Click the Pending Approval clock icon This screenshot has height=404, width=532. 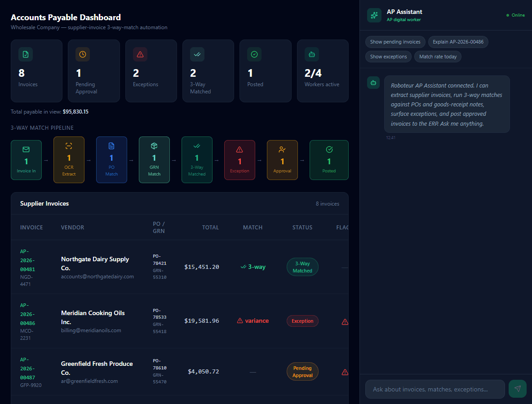[83, 54]
